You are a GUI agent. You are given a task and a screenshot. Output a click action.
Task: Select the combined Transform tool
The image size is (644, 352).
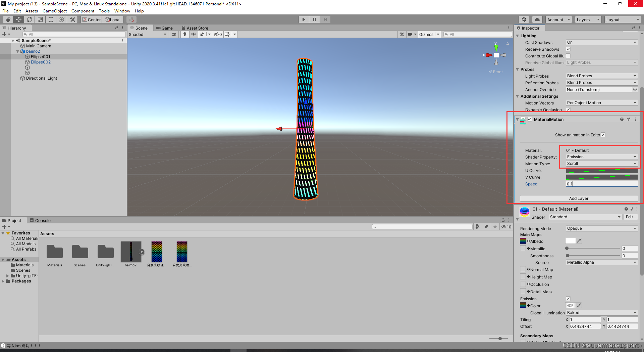tap(62, 19)
